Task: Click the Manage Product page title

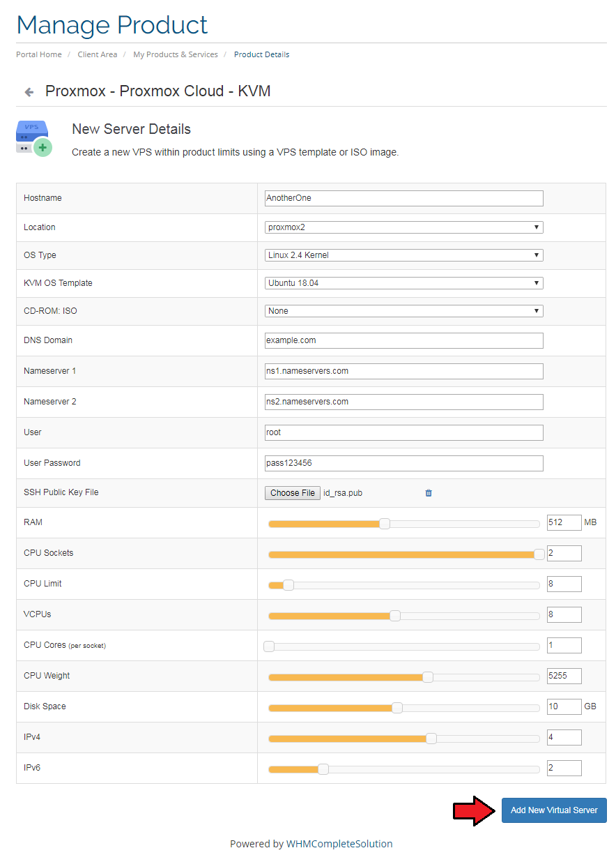Action: tap(112, 25)
